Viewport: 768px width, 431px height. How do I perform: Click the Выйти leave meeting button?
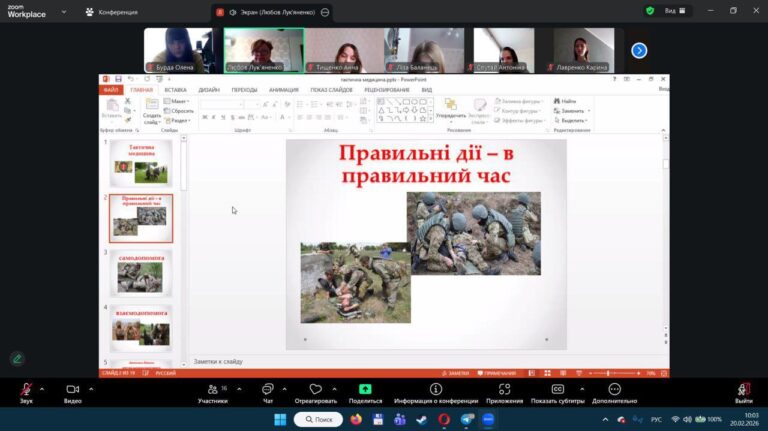(x=743, y=391)
